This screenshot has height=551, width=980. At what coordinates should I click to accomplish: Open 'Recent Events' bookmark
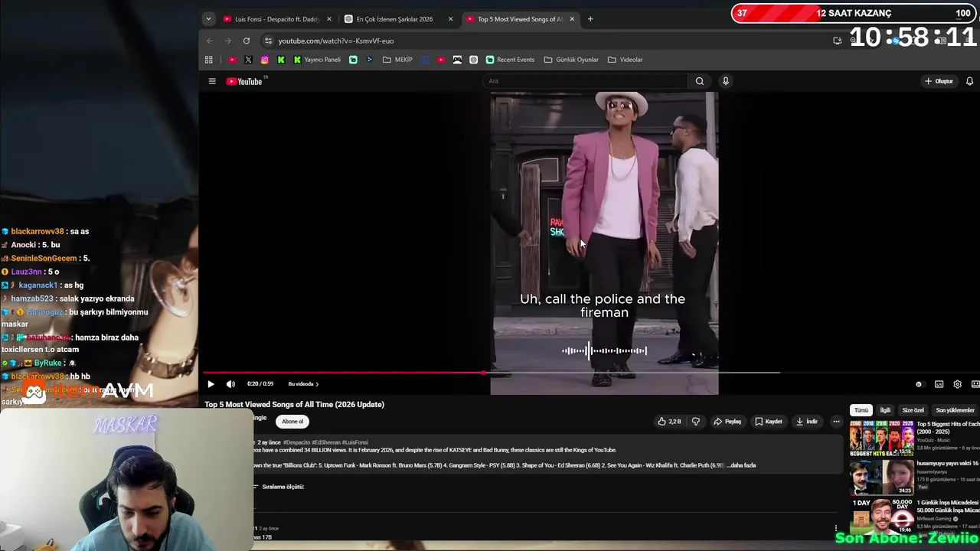(510, 60)
